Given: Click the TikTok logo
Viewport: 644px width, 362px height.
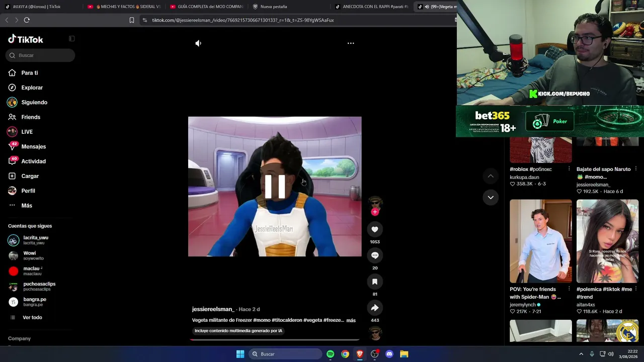Looking at the screenshot, I should (x=26, y=39).
